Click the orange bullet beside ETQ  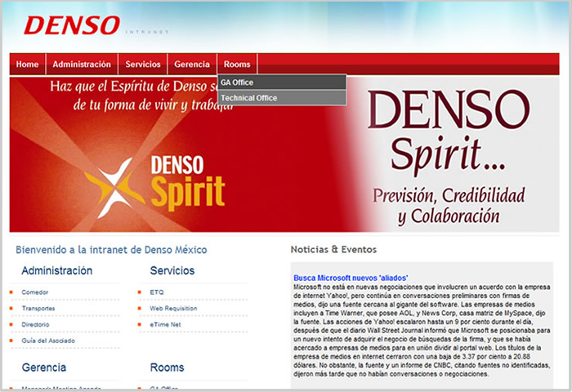click(x=140, y=292)
